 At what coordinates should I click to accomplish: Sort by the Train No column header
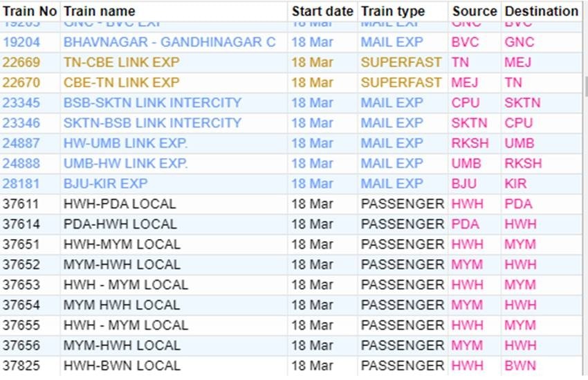click(x=30, y=11)
